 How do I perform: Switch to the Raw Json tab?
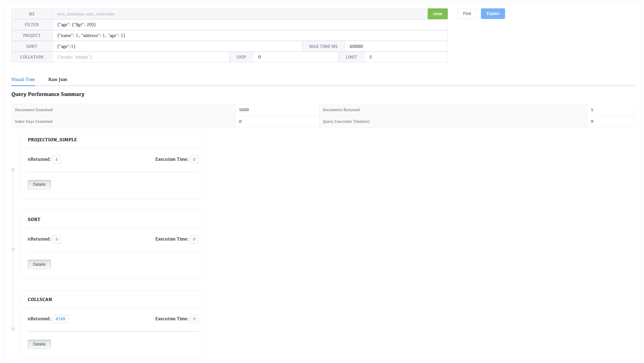(58, 79)
